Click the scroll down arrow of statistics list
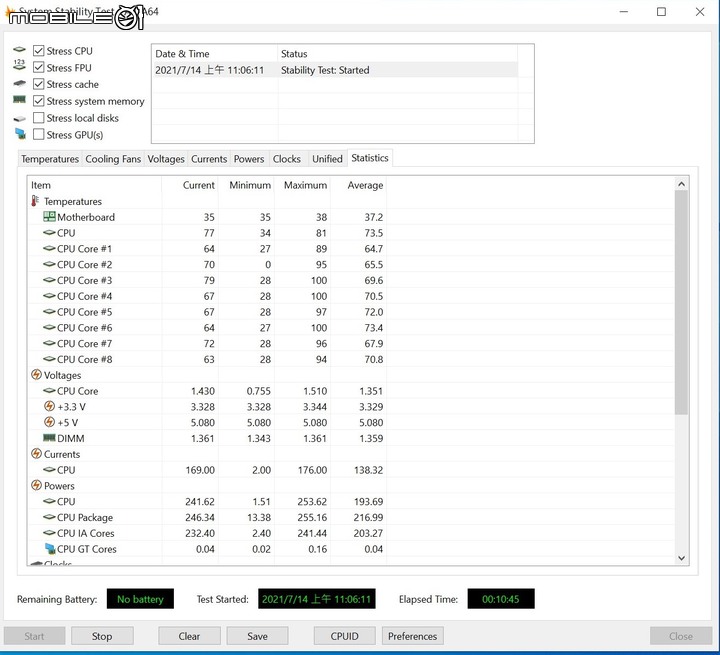The image size is (720, 655). 681,558
